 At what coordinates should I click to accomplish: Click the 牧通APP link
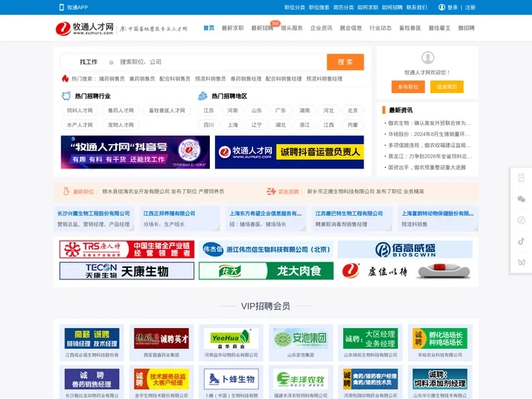tap(78, 7)
